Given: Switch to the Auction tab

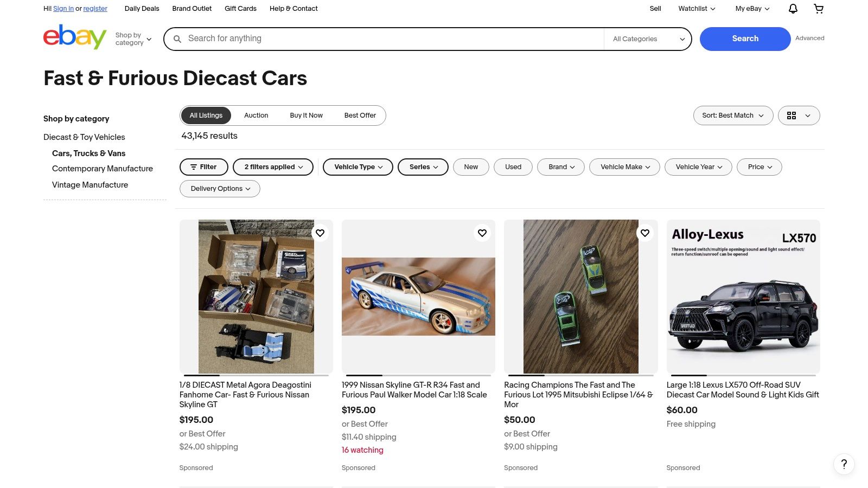Looking at the screenshot, I should 256,115.
